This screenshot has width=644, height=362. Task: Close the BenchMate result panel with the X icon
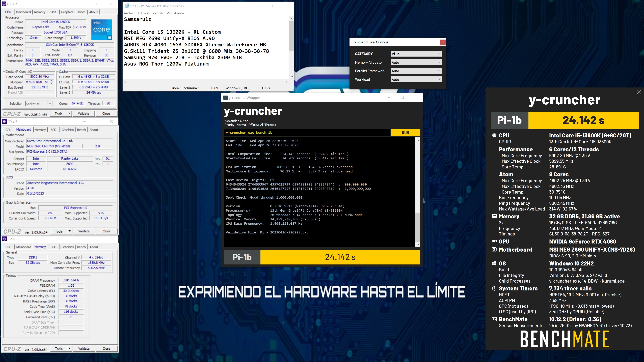pyautogui.click(x=639, y=93)
